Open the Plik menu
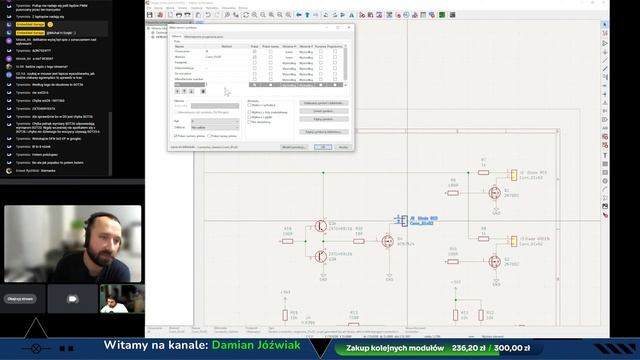 tap(149, 8)
